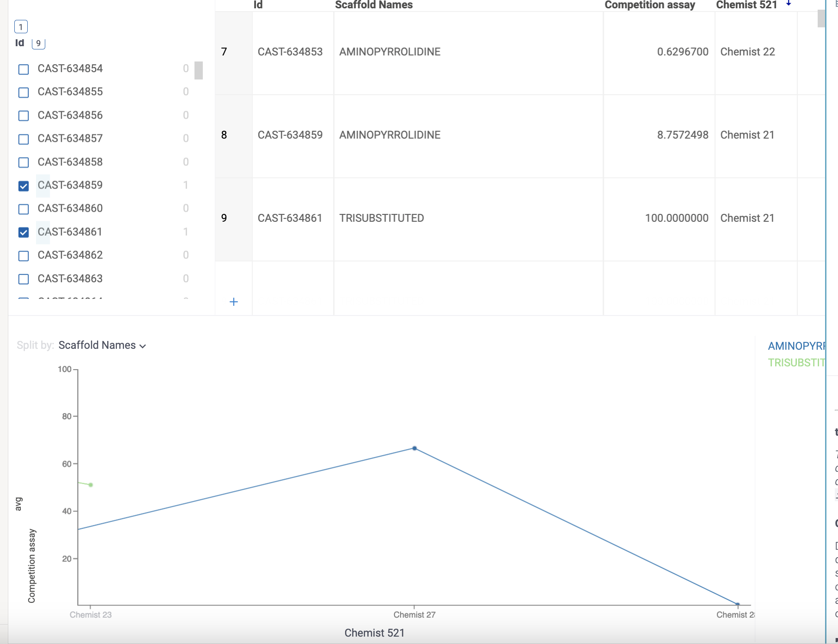This screenshot has height=644, width=838.
Task: Select the blue data point at Chemist 27
Action: click(413, 448)
